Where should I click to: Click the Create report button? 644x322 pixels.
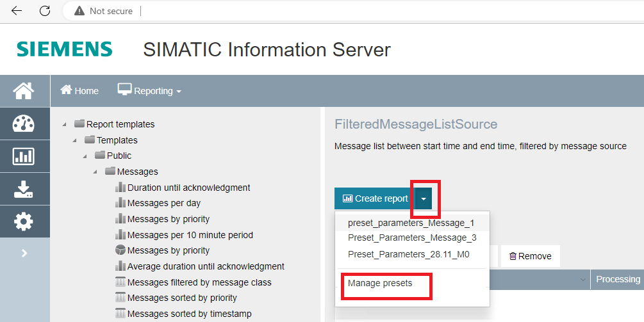pos(376,199)
